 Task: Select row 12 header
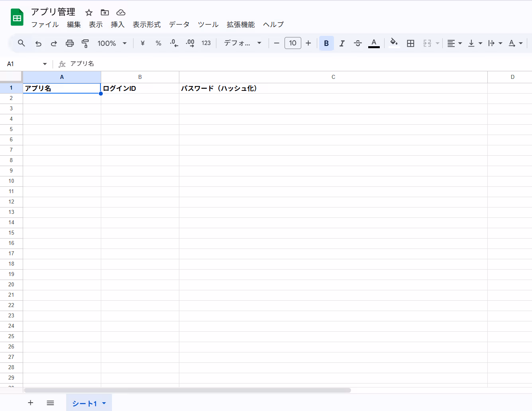coord(11,202)
